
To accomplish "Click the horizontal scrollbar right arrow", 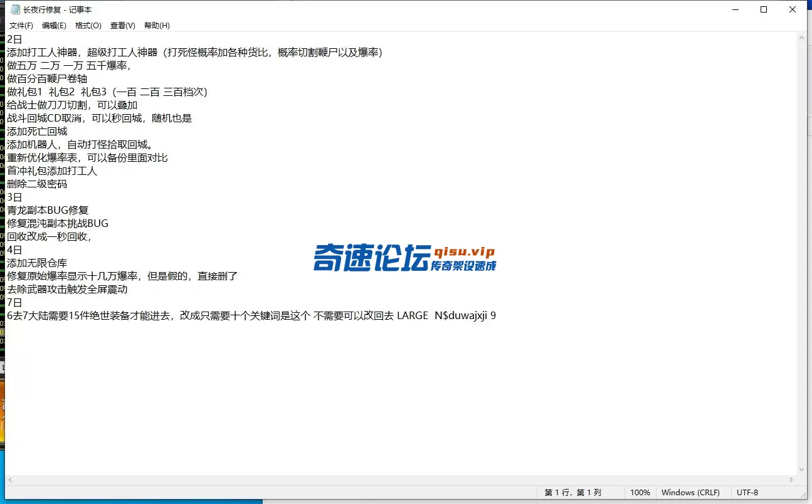I will click(x=791, y=480).
